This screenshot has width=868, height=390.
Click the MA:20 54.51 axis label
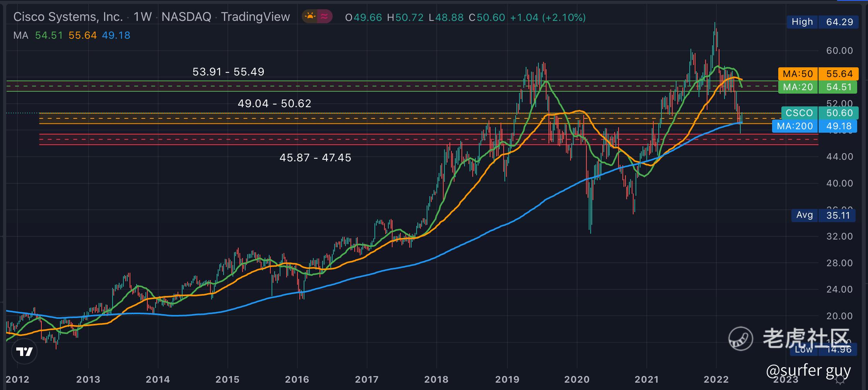(x=817, y=87)
